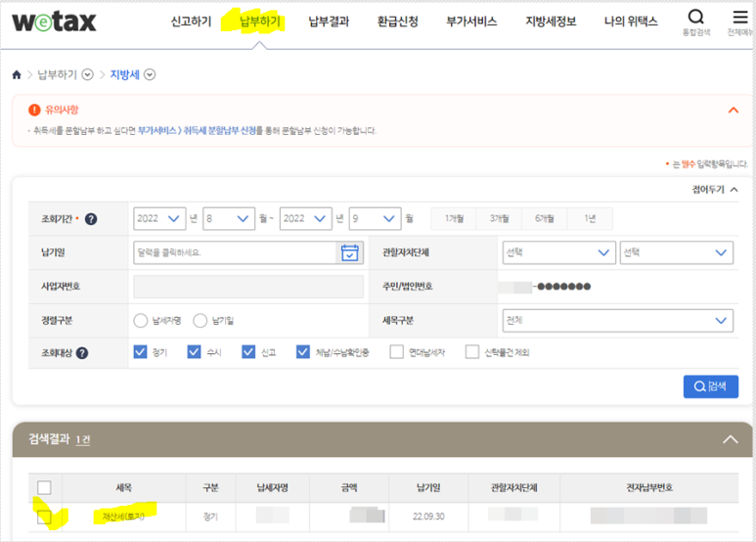Click the home icon in breadcrumb
This screenshot has width=756, height=542.
[17, 75]
